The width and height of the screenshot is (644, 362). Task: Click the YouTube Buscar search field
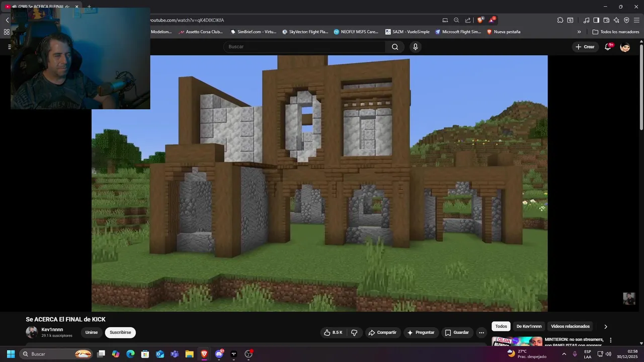coord(305,47)
